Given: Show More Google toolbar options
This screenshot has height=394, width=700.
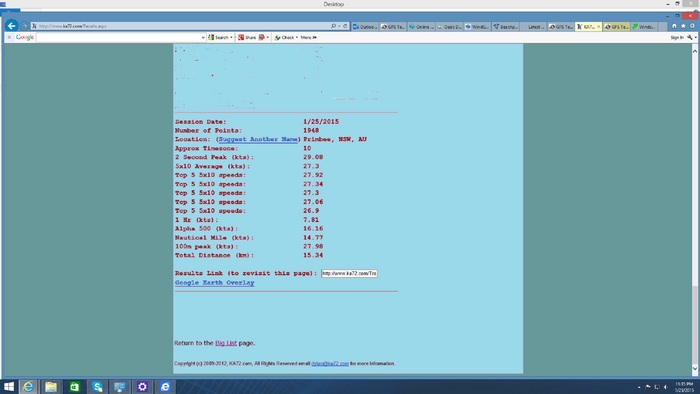Looking at the screenshot, I should point(308,37).
